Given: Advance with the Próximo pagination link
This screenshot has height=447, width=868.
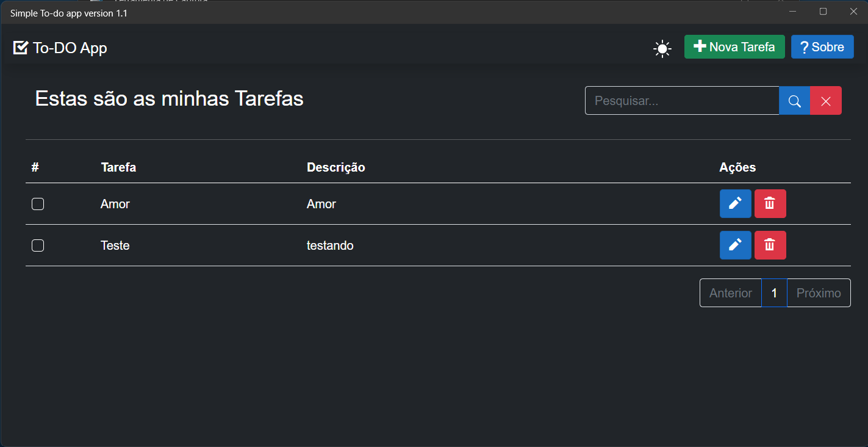Looking at the screenshot, I should pos(819,293).
